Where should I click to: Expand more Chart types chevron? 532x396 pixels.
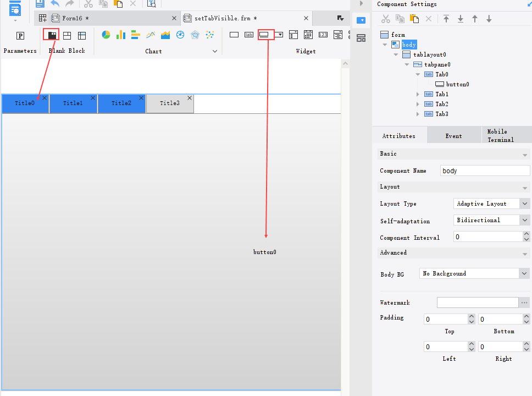pyautogui.click(x=215, y=51)
